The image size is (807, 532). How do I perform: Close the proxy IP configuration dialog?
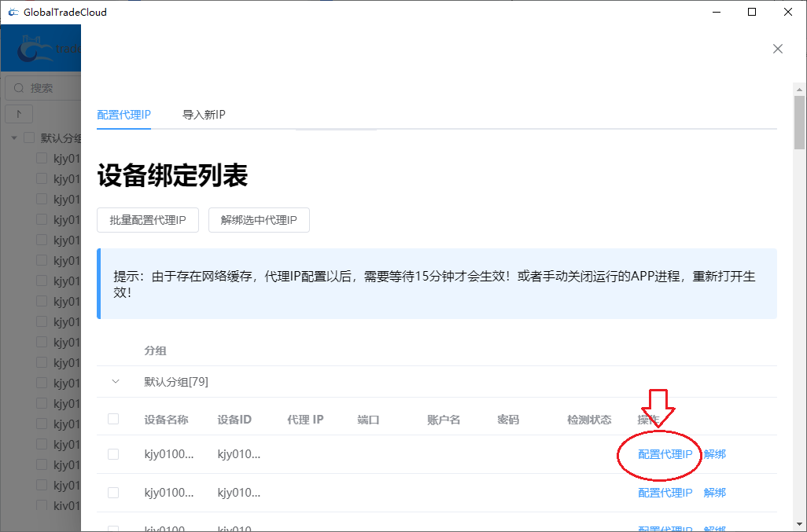777,49
